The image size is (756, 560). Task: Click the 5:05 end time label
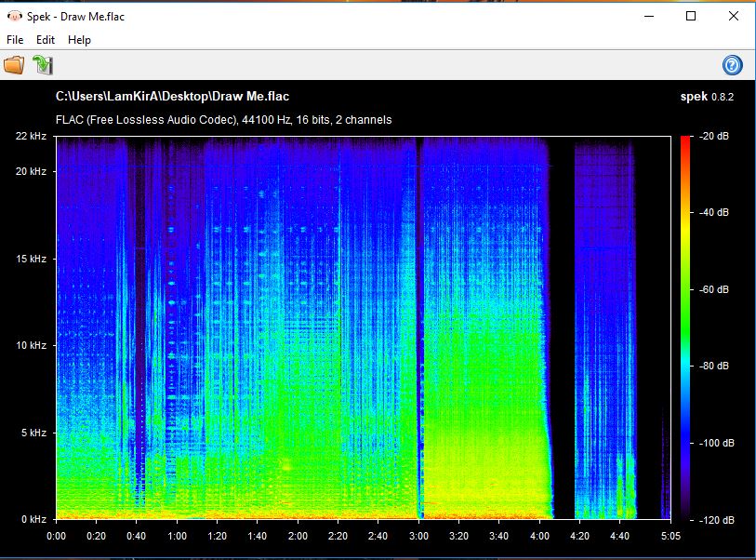pos(670,536)
